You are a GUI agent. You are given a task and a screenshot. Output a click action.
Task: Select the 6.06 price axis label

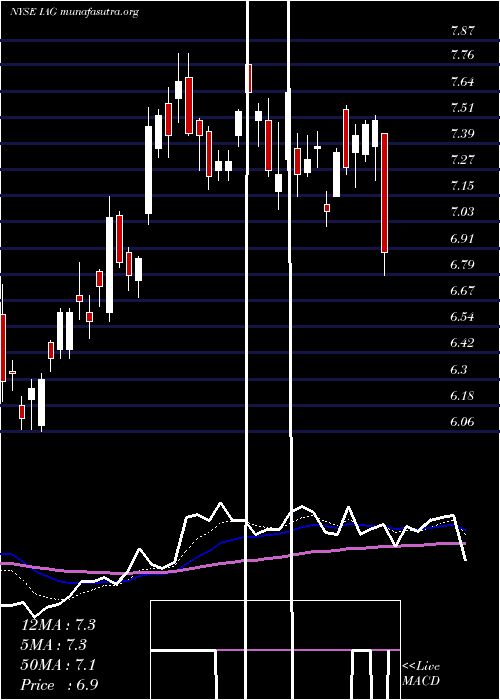[x=462, y=421]
